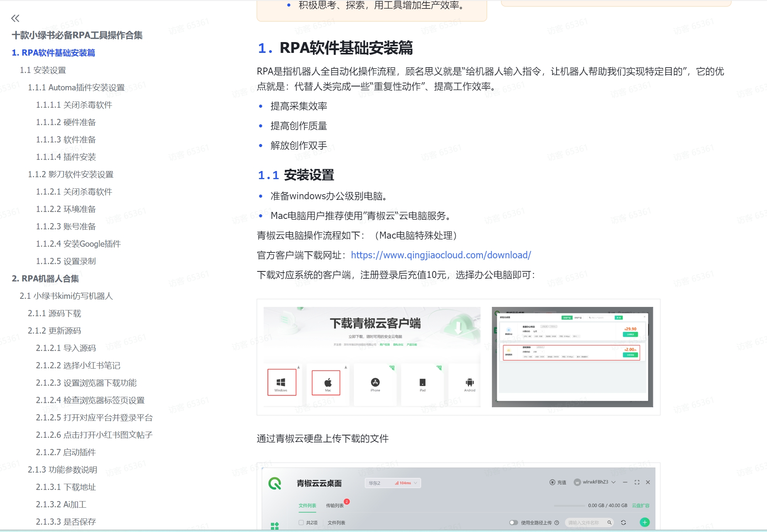This screenshot has height=532, width=767.
Task: Click the iPad icon in the screenshot
Action: click(423, 382)
